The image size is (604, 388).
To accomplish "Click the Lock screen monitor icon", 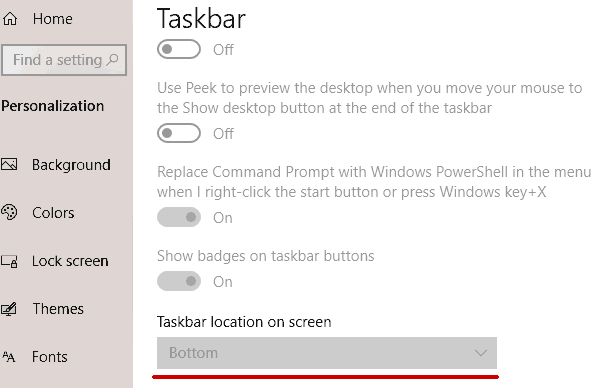I will [x=9, y=261].
